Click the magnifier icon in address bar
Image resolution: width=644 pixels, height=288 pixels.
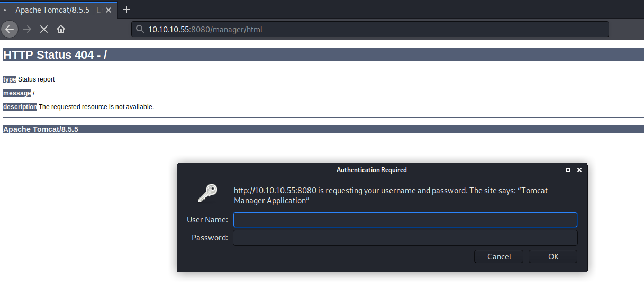(x=140, y=29)
